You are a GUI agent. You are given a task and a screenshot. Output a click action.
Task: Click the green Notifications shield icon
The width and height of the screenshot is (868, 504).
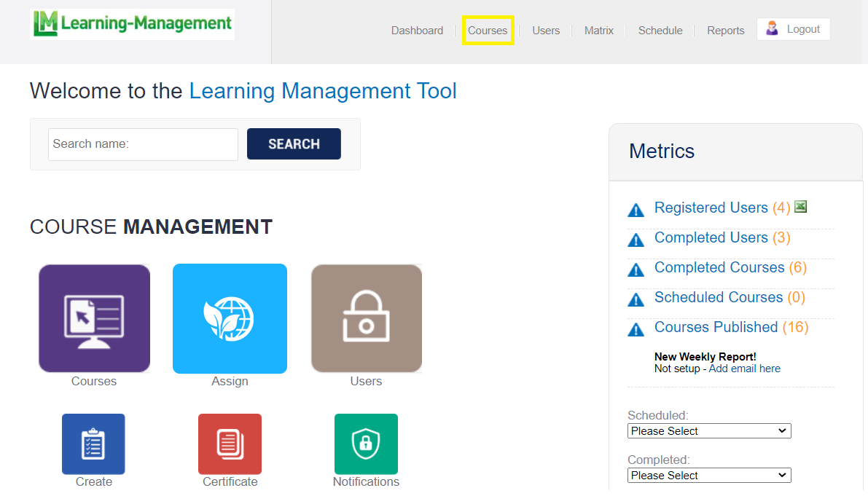click(x=366, y=444)
